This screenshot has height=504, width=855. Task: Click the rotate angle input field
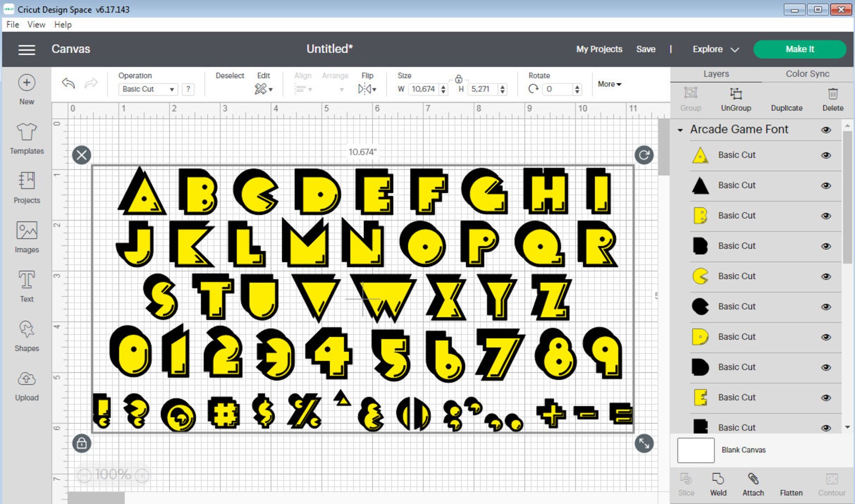(558, 89)
